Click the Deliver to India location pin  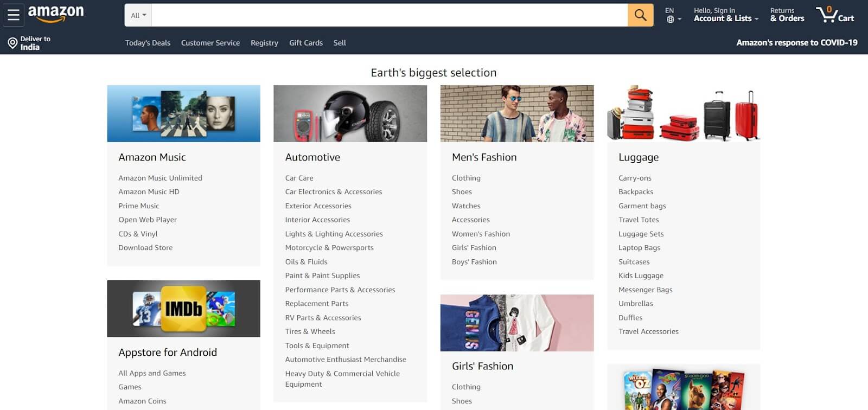pyautogui.click(x=12, y=43)
